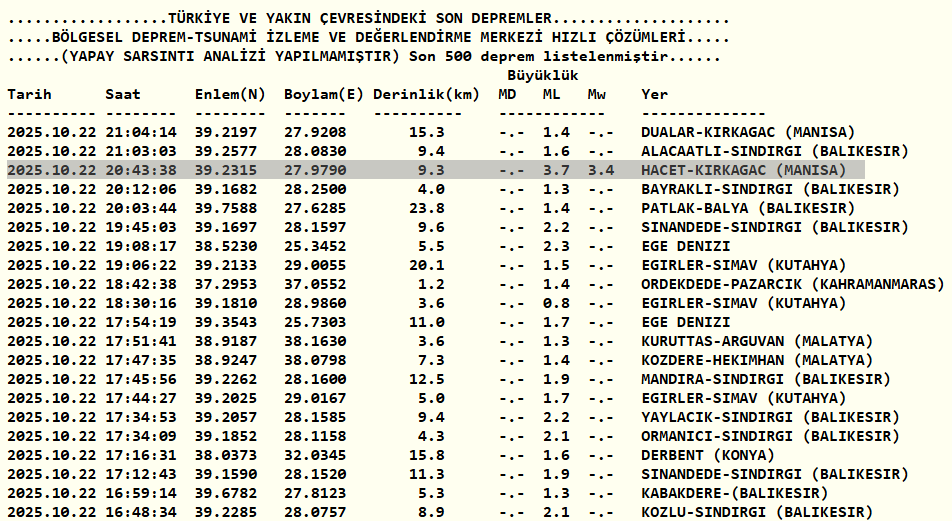Click the Derinlik(km) column header
952x521 pixels.
click(426, 95)
